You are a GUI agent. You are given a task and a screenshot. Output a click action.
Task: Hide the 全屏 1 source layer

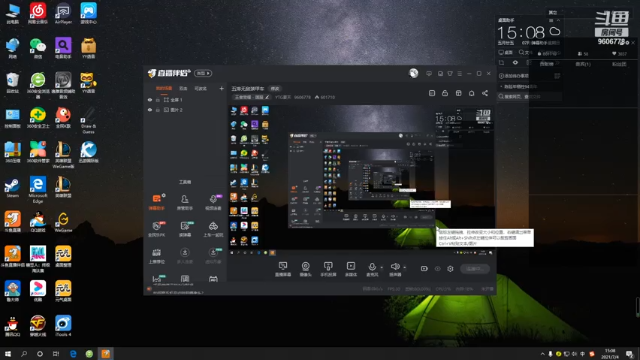[x=150, y=100]
